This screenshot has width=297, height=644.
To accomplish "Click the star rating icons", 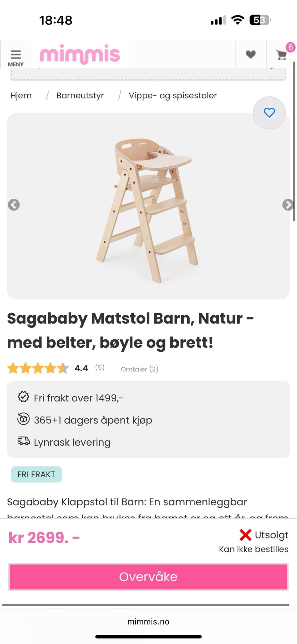I will point(38,368).
